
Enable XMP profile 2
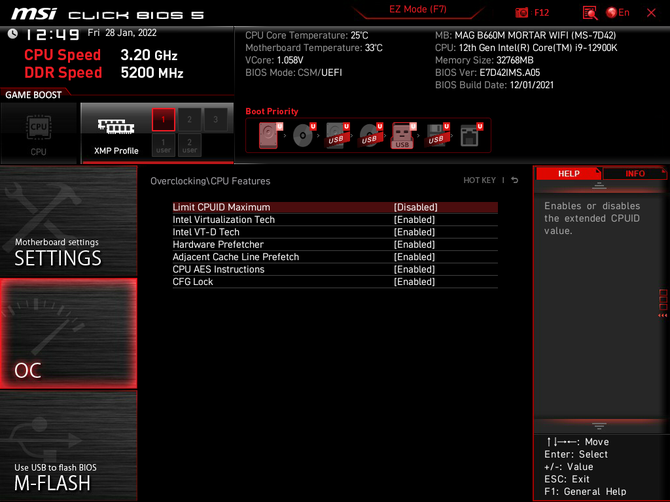tap(189, 120)
